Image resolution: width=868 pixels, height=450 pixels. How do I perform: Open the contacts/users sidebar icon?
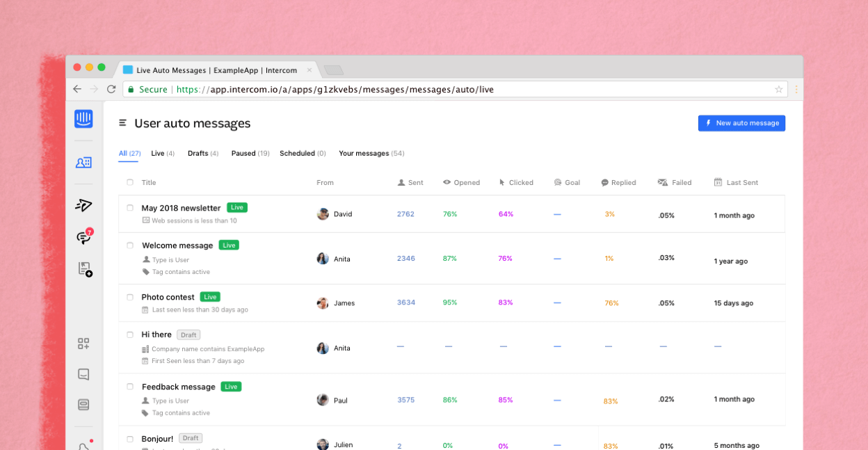pos(83,163)
